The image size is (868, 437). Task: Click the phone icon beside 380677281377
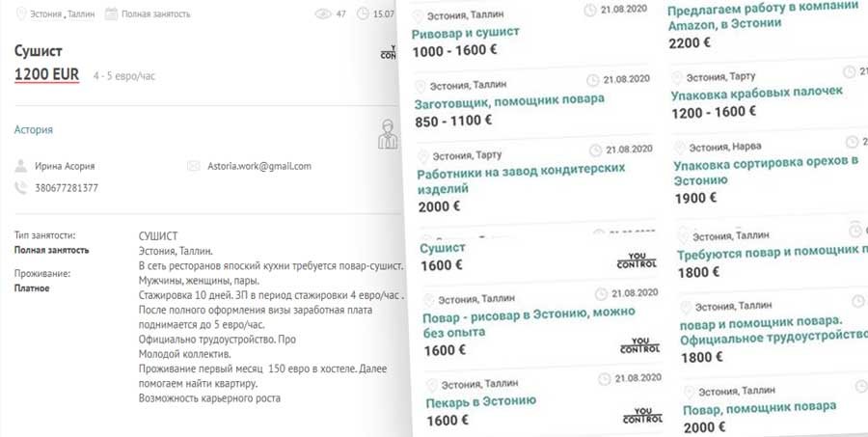coord(21,188)
